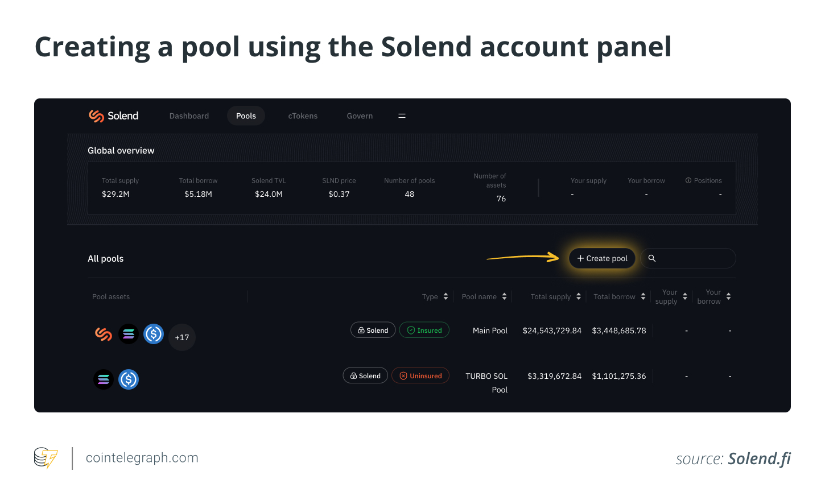Image resolution: width=825 pixels, height=504 pixels.
Task: Click the SLND token icon in Main Pool
Action: pos(103,334)
